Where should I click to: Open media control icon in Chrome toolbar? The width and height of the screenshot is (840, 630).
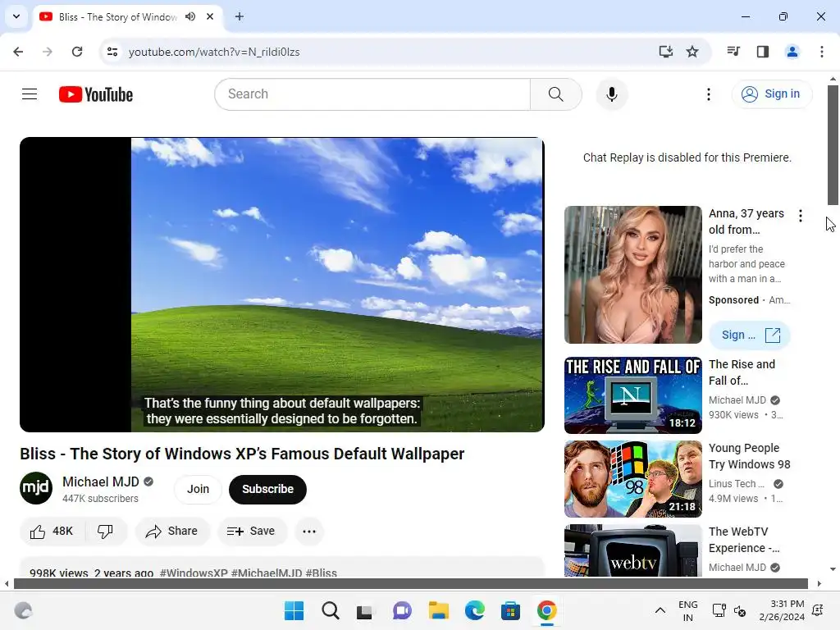[733, 52]
